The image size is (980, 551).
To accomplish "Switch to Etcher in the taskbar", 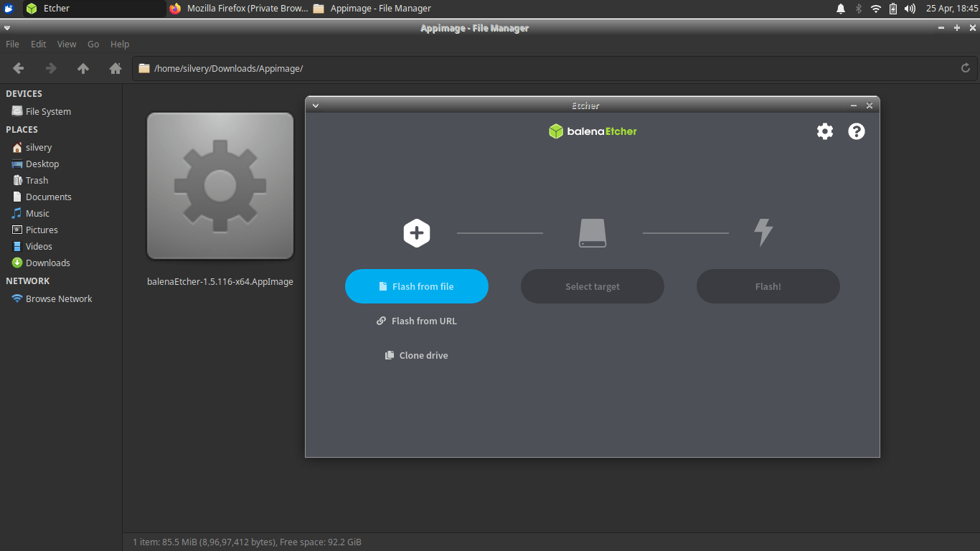I will (x=94, y=9).
